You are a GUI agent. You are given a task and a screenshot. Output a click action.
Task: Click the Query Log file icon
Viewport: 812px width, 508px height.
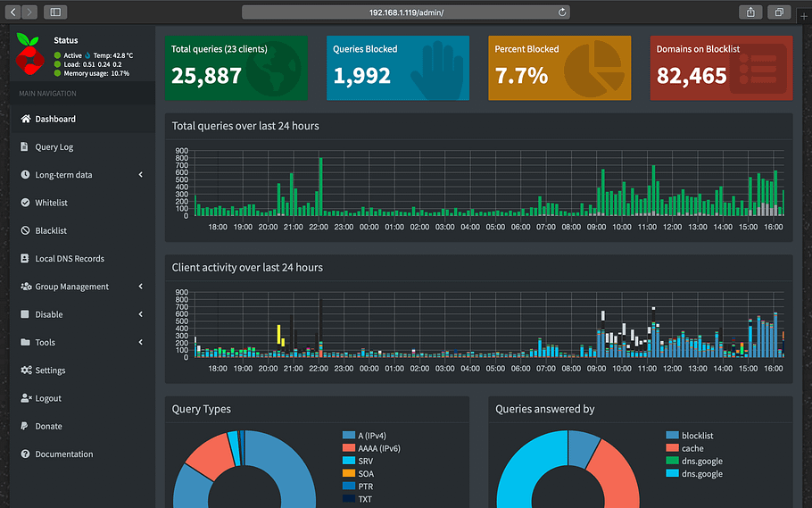pyautogui.click(x=24, y=146)
